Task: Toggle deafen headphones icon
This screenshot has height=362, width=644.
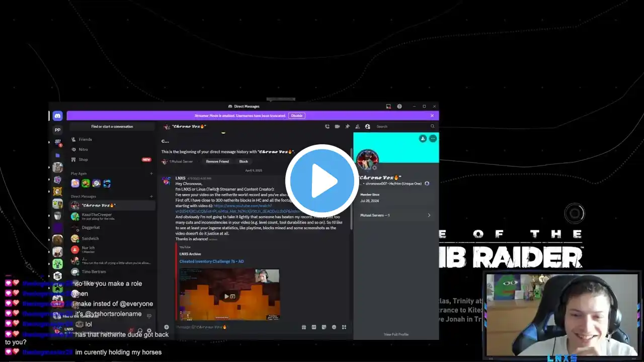Action: point(140,331)
